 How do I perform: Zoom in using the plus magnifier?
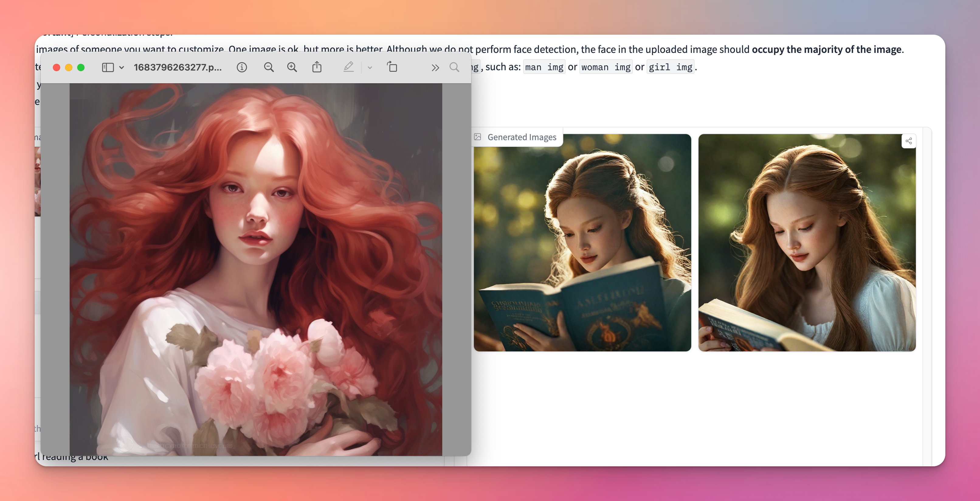292,67
